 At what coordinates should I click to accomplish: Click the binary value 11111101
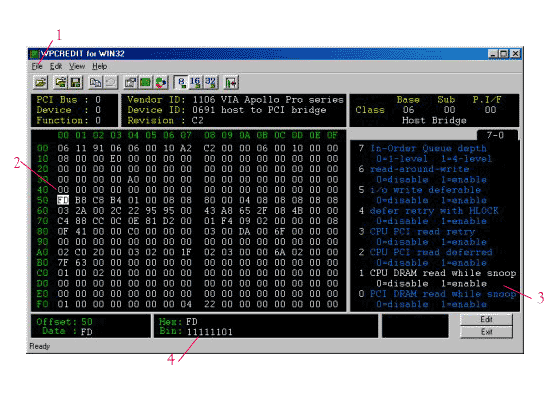(209, 332)
